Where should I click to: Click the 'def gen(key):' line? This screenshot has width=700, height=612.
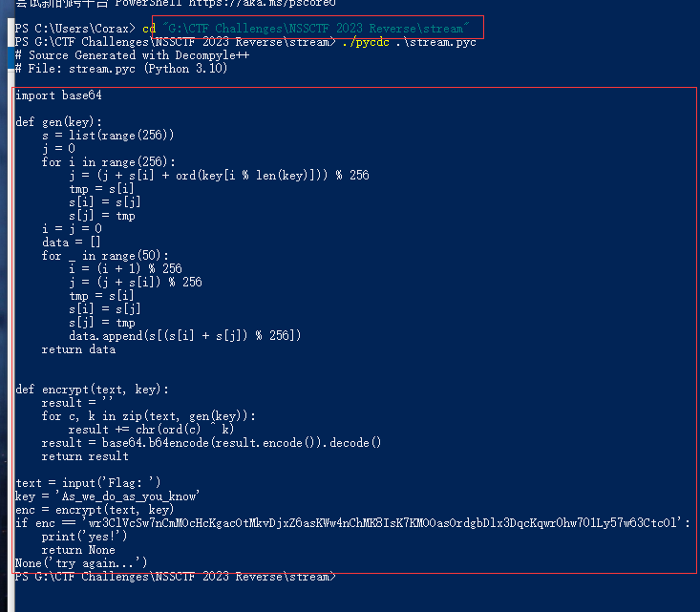click(59, 122)
